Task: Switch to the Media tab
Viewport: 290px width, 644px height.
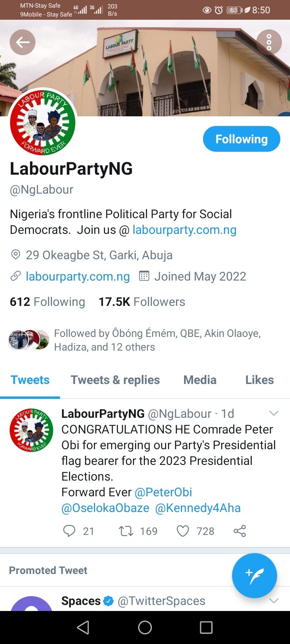Action: tap(200, 380)
